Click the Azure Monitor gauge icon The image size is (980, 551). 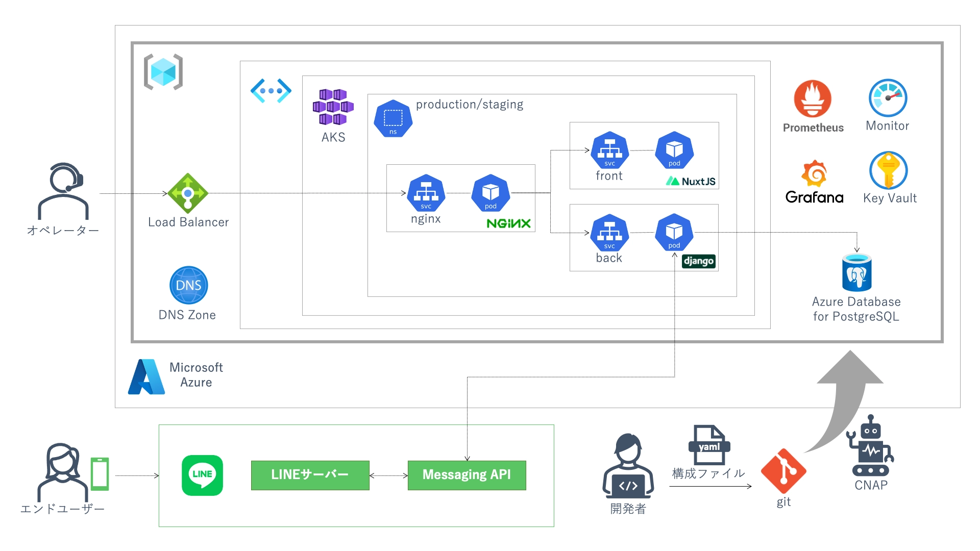point(888,98)
